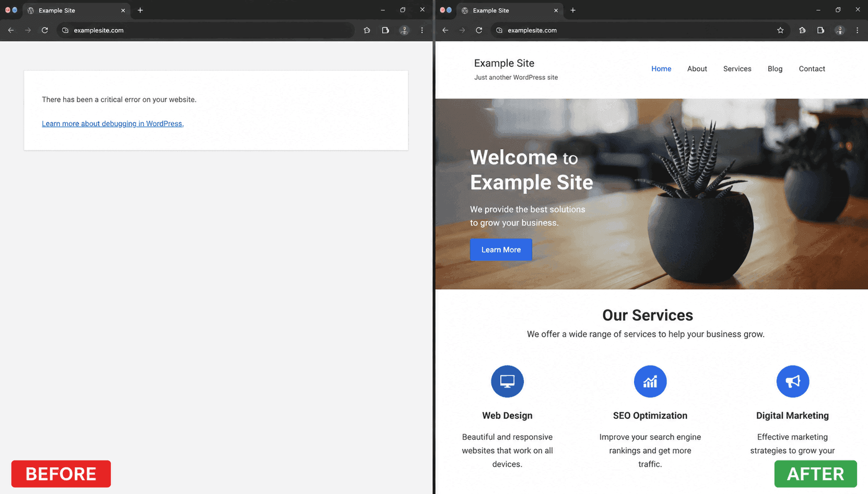Open extensions icon in the left browser toolbar
Image resolution: width=868 pixels, height=494 pixels.
pos(367,30)
